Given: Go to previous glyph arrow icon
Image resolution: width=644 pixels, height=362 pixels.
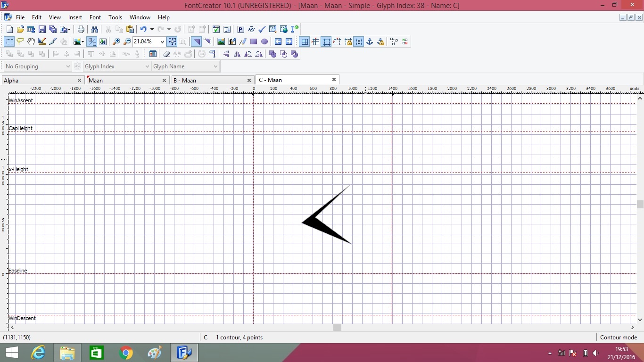Looking at the screenshot, I should coord(278,42).
